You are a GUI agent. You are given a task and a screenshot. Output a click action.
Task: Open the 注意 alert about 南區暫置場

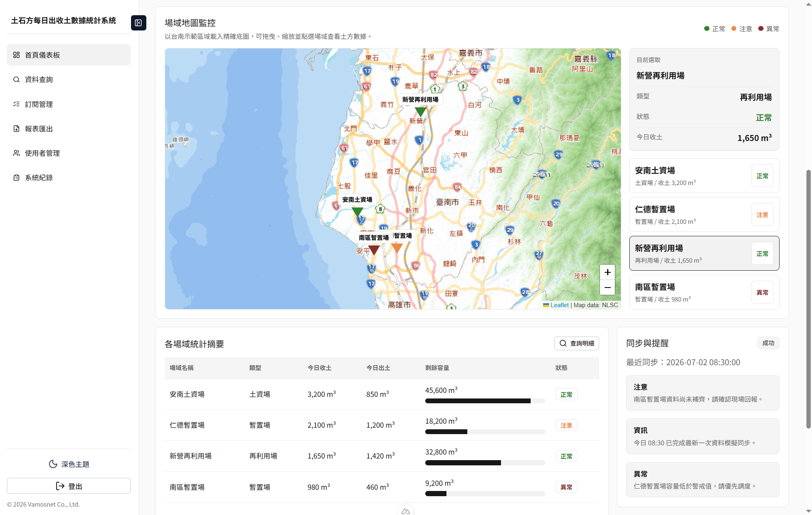702,393
